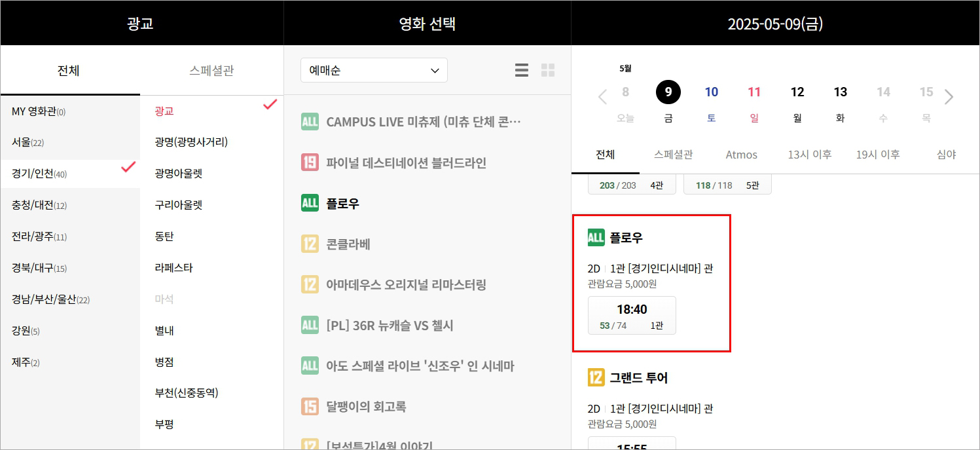Screen dimensions: 980x450
Task: Select the 스페셜관 theater tab
Action: pos(211,70)
